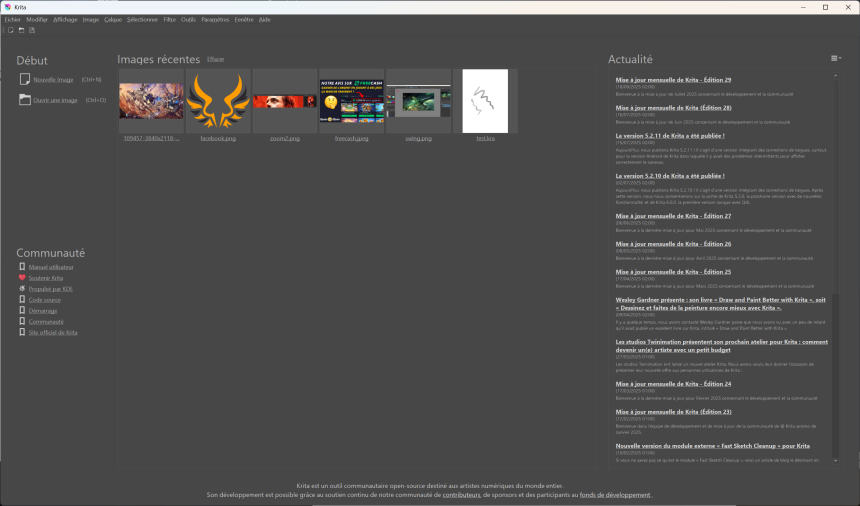Click the save toolbar icon
This screenshot has width=860, height=506.
pos(32,30)
